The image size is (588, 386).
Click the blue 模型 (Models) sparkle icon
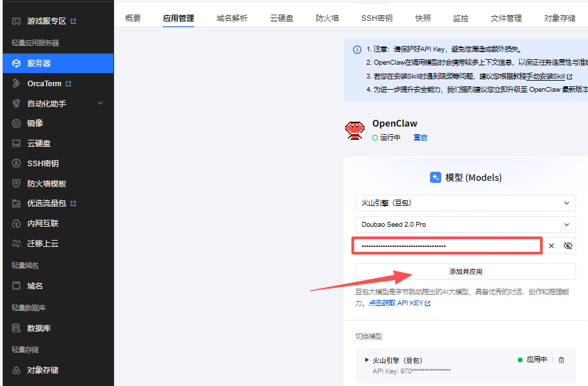(436, 177)
